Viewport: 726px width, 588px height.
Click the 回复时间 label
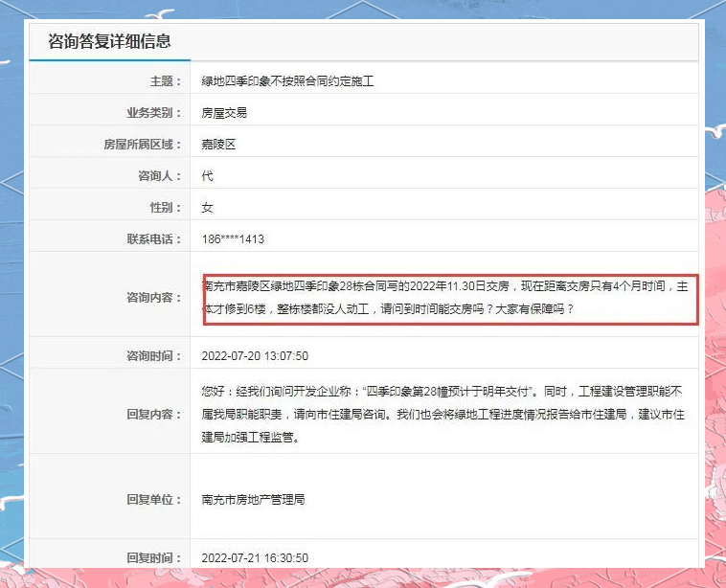coord(153,558)
